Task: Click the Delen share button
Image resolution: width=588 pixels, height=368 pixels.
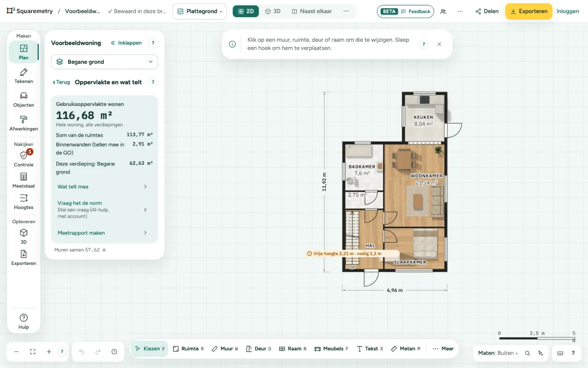Action: pyautogui.click(x=487, y=11)
